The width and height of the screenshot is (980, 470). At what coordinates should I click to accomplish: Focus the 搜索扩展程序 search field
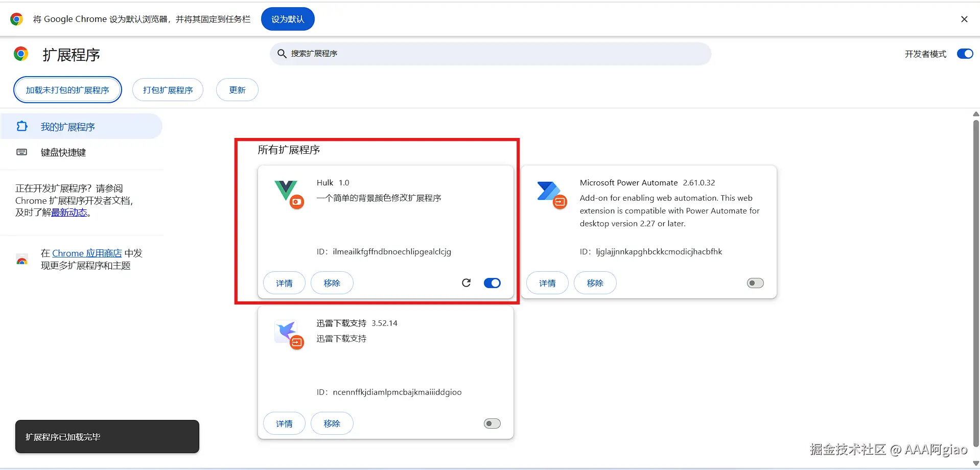[491, 54]
